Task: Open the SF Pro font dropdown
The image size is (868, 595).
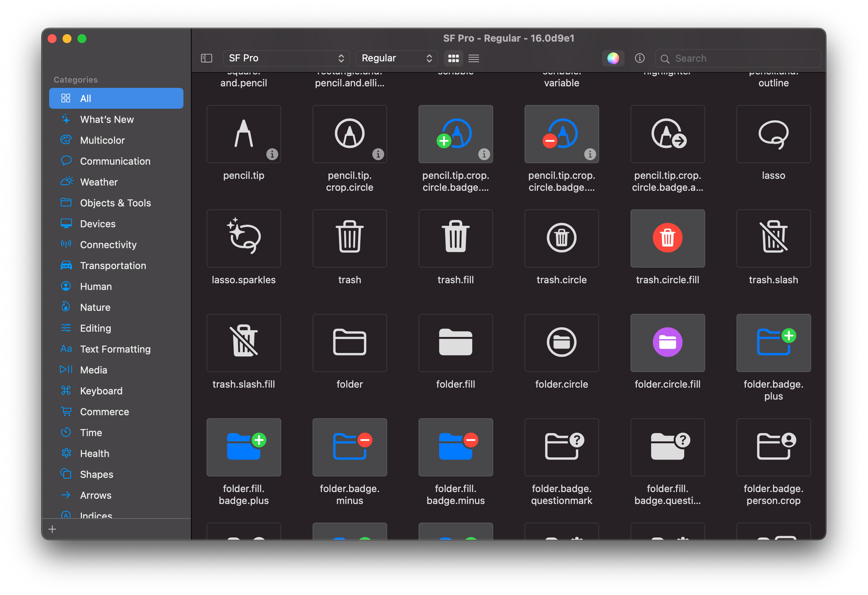Action: [286, 58]
